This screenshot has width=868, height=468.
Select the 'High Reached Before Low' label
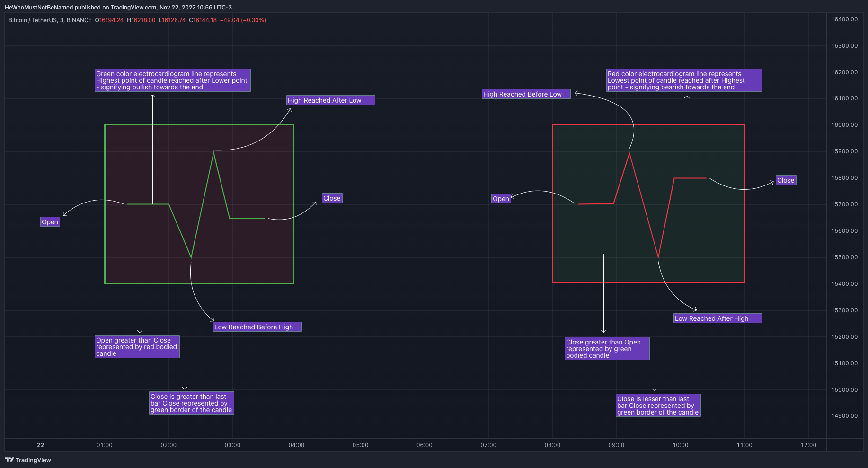526,94
